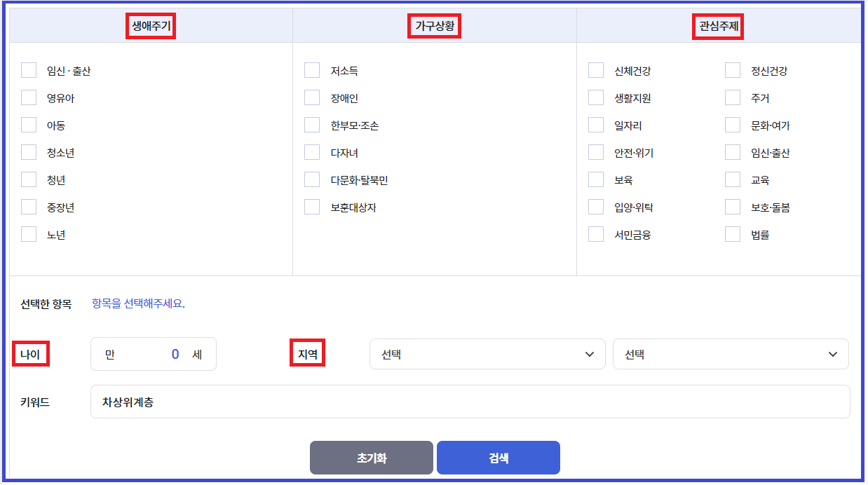
Task: Check the 다문화·탈북민 checkbox
Action: coord(311,179)
